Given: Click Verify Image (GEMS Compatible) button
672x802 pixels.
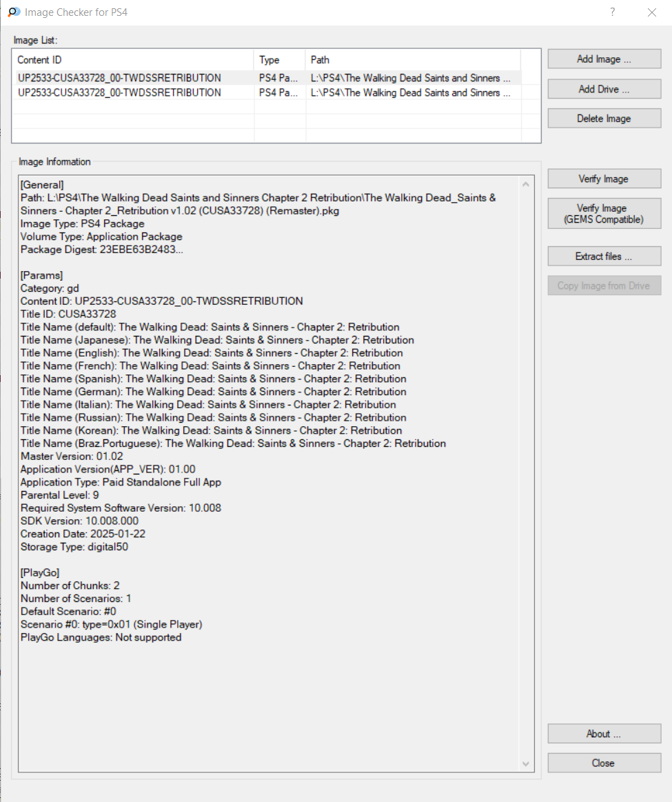Looking at the screenshot, I should tap(604, 214).
